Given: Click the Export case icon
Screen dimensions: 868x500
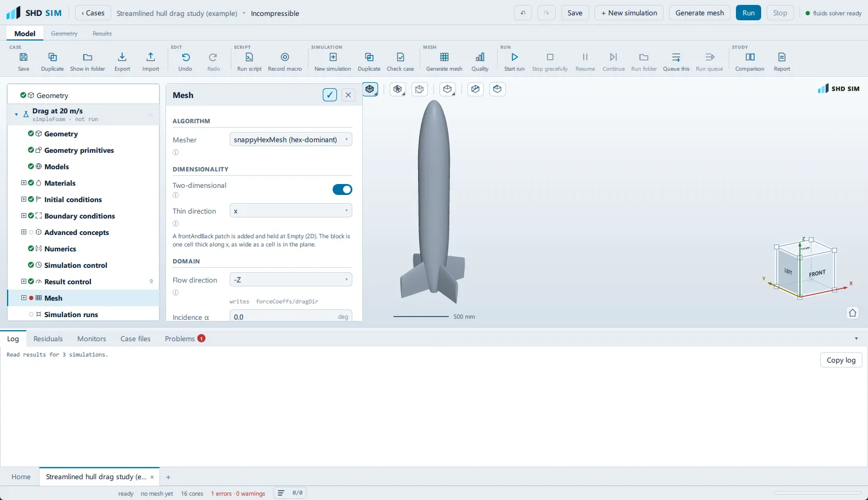Looking at the screenshot, I should [122, 57].
